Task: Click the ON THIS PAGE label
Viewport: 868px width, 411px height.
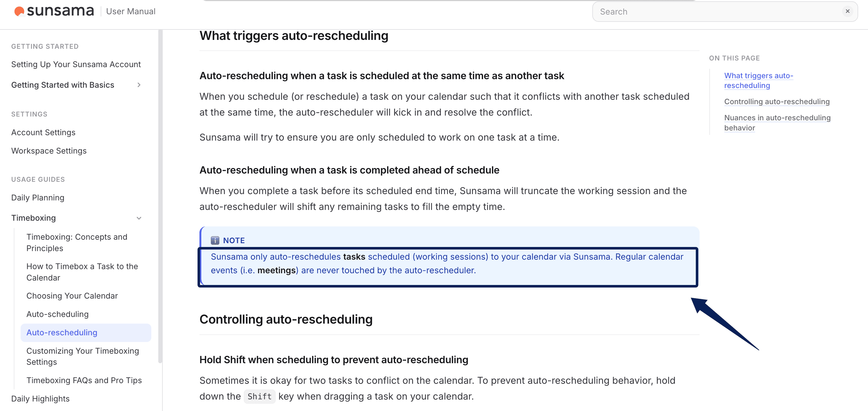Action: 734,58
